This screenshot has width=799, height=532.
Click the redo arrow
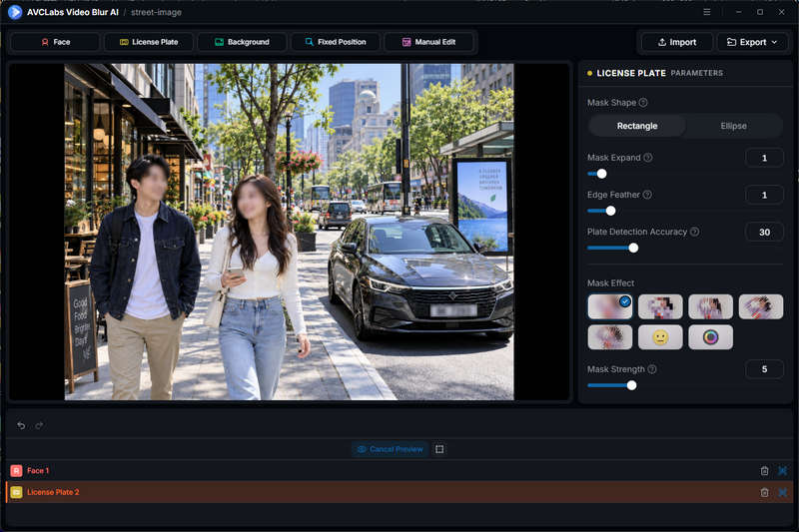coord(39,425)
